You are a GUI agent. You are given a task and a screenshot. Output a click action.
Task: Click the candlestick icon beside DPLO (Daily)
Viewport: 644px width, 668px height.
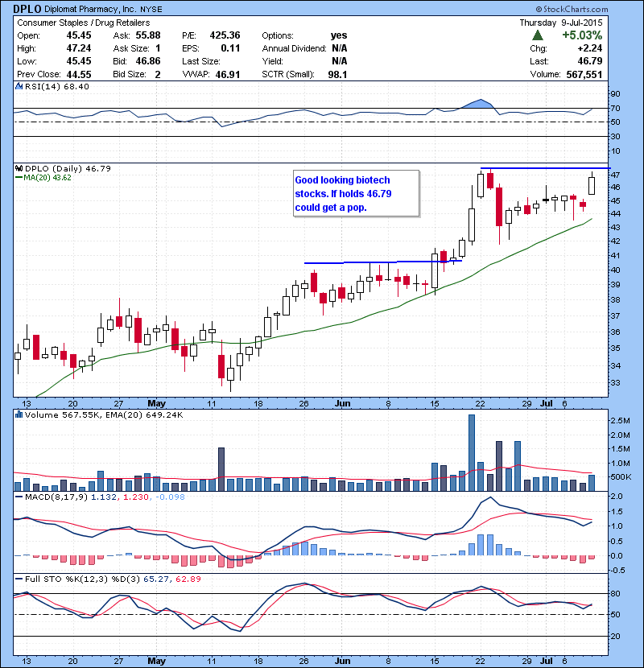(19, 169)
